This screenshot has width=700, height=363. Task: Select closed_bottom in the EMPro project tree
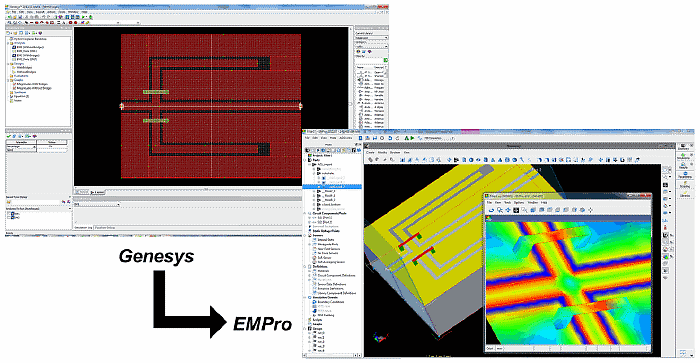[331, 204]
